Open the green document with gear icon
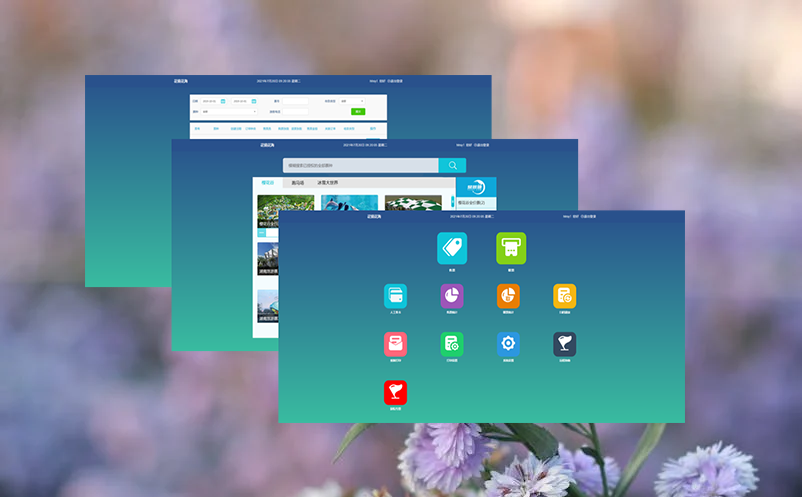 [x=452, y=344]
